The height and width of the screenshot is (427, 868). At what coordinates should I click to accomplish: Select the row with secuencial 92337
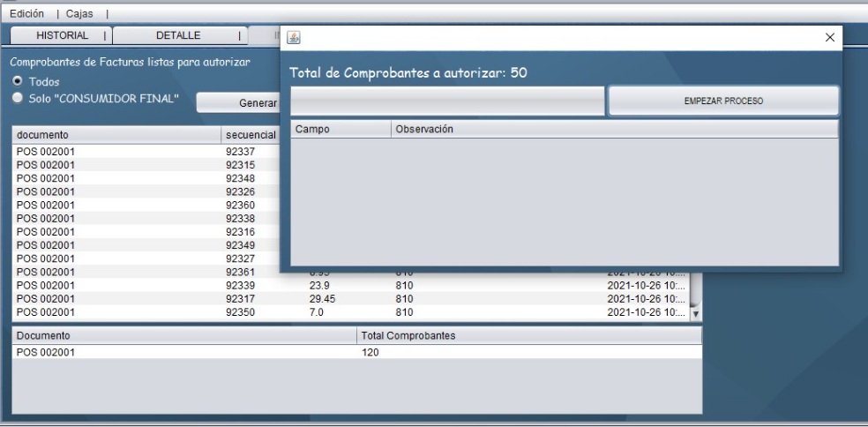(141, 152)
